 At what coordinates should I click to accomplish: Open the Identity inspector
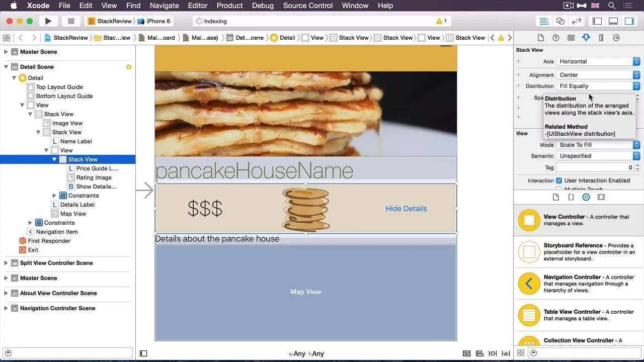point(571,37)
